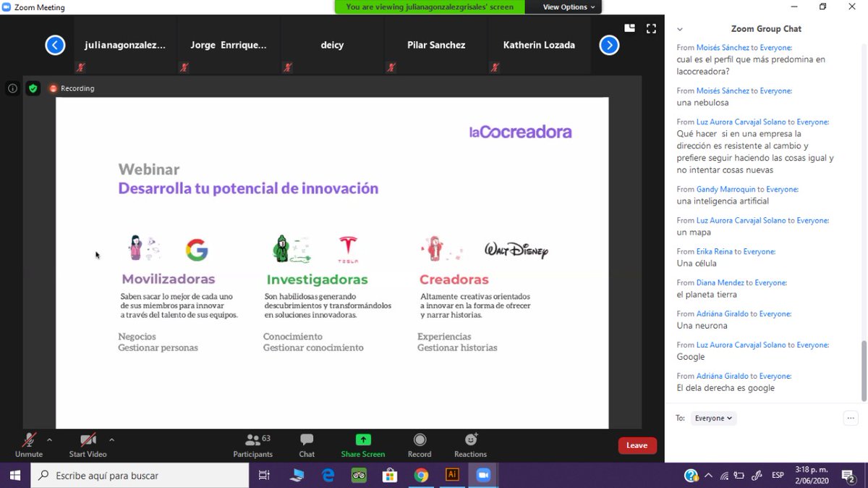Click chat message 'Una célula'
The width and height of the screenshot is (868, 488).
pyautogui.click(x=697, y=264)
